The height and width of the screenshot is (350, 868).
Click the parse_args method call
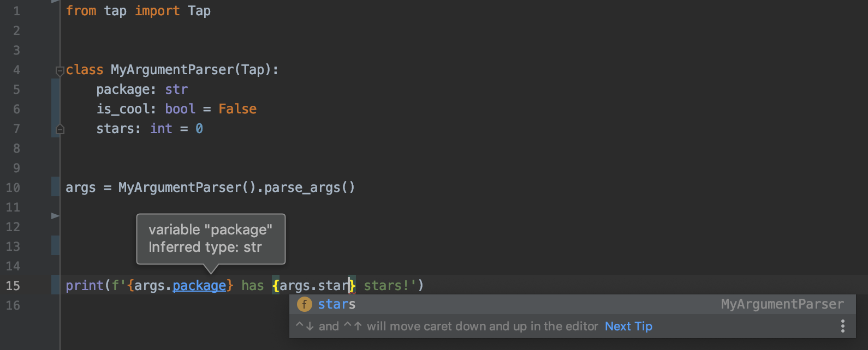coord(302,188)
